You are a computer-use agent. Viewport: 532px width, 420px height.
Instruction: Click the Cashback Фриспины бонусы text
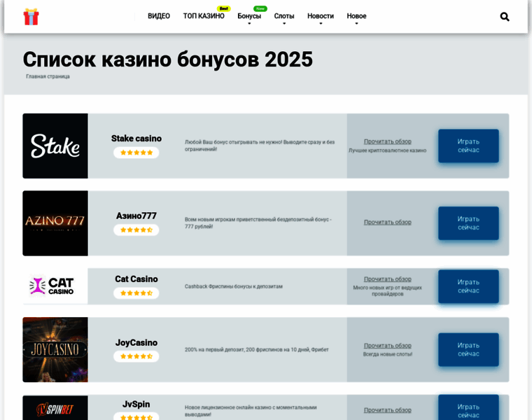click(x=233, y=286)
